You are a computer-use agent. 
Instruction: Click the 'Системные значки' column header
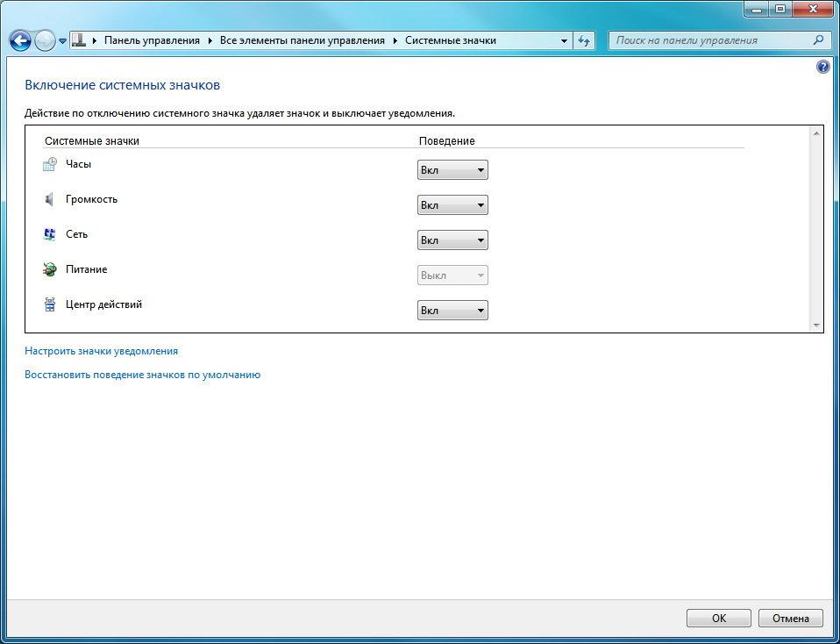coord(92,141)
